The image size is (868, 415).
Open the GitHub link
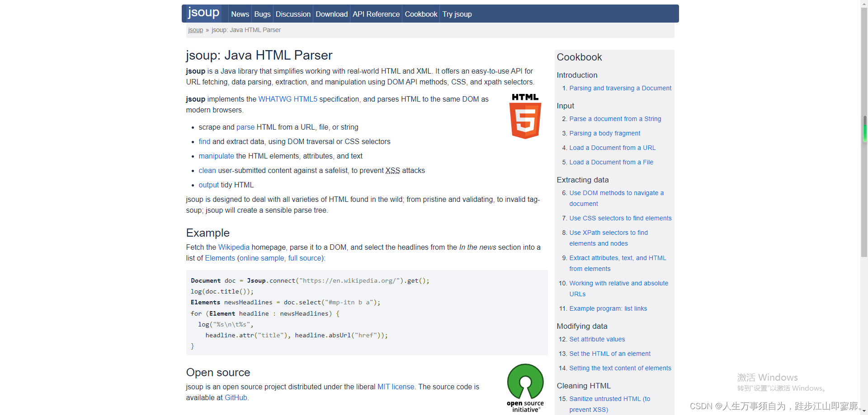click(236, 397)
